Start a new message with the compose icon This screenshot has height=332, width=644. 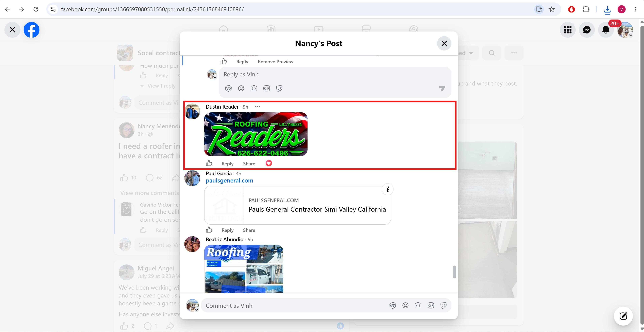(x=623, y=316)
